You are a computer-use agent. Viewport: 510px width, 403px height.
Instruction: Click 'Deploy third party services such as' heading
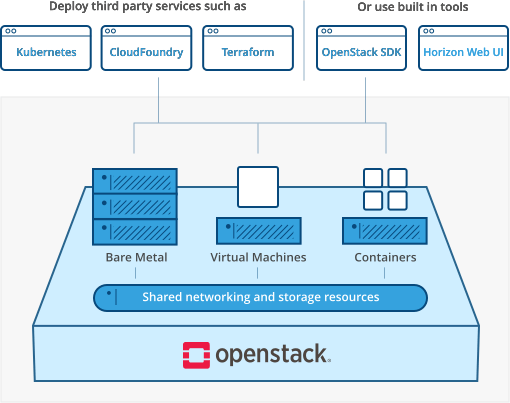[148, 6]
